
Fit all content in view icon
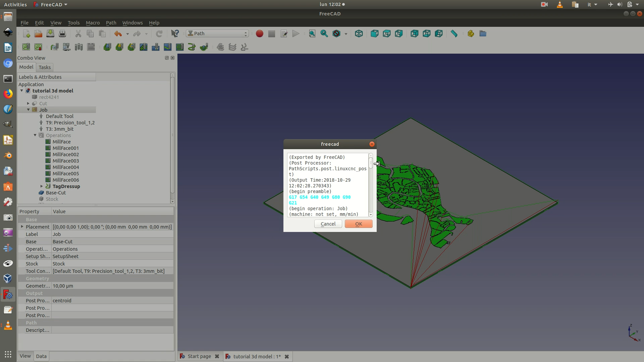pyautogui.click(x=312, y=34)
